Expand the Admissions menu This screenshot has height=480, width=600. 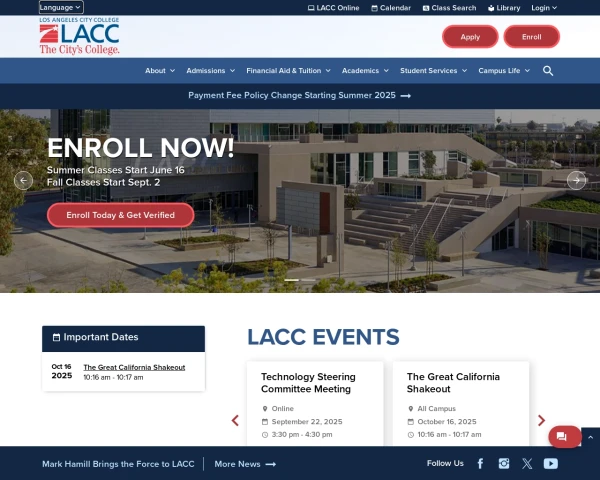click(x=210, y=70)
